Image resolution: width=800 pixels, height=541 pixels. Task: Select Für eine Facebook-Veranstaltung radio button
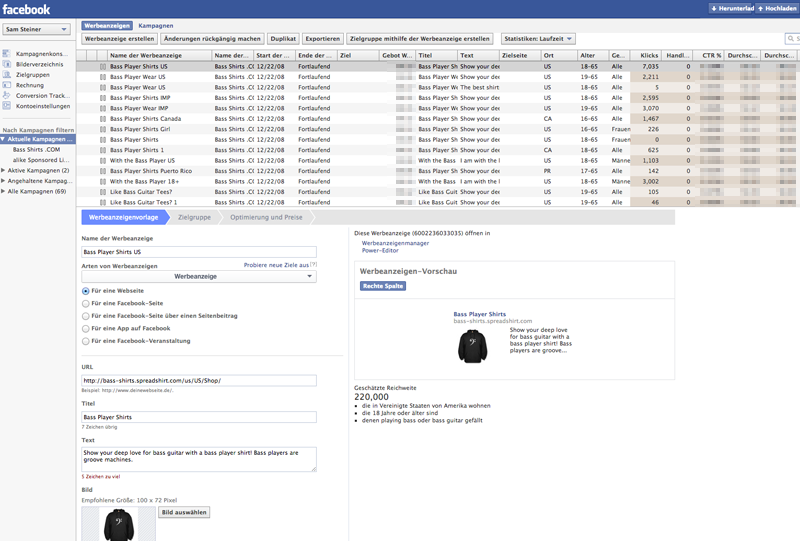point(86,341)
